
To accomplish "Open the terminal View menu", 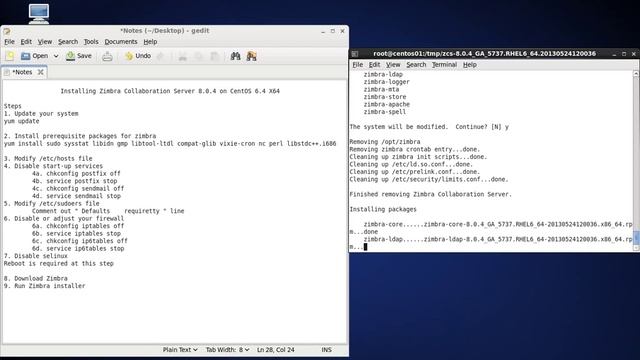I will [x=393, y=64].
